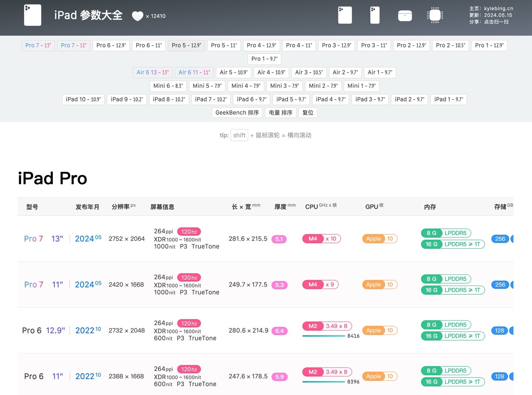Select the iPad 7 - 10.2" tag
Viewport: 532px width, 395px height.
tap(211, 99)
